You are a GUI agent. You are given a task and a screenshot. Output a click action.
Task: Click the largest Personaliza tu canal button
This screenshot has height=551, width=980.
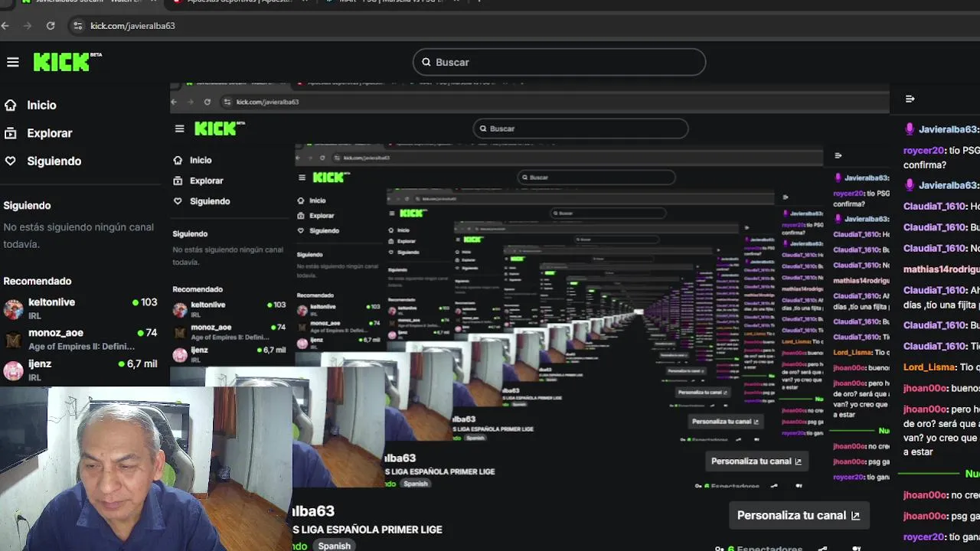point(799,515)
